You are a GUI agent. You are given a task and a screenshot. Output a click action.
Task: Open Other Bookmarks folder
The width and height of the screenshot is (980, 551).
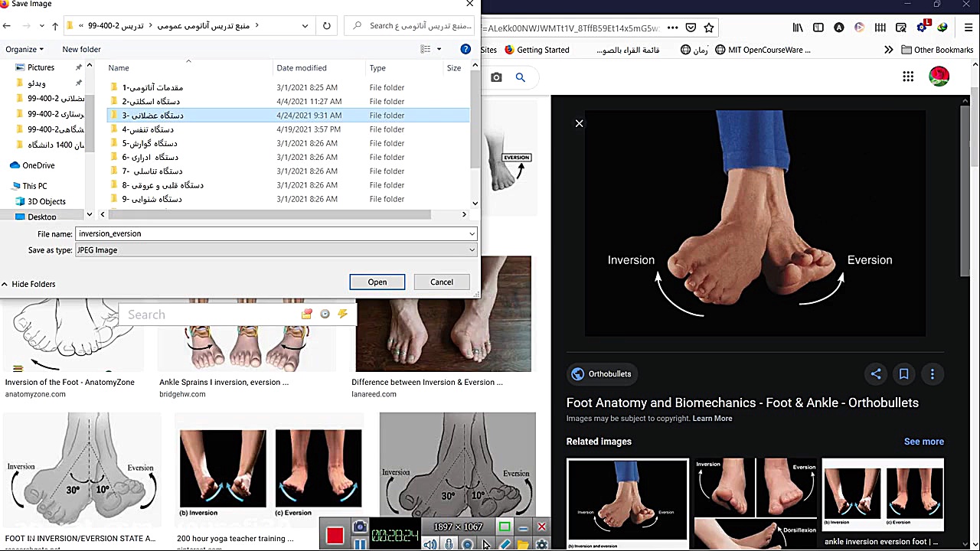(x=937, y=50)
